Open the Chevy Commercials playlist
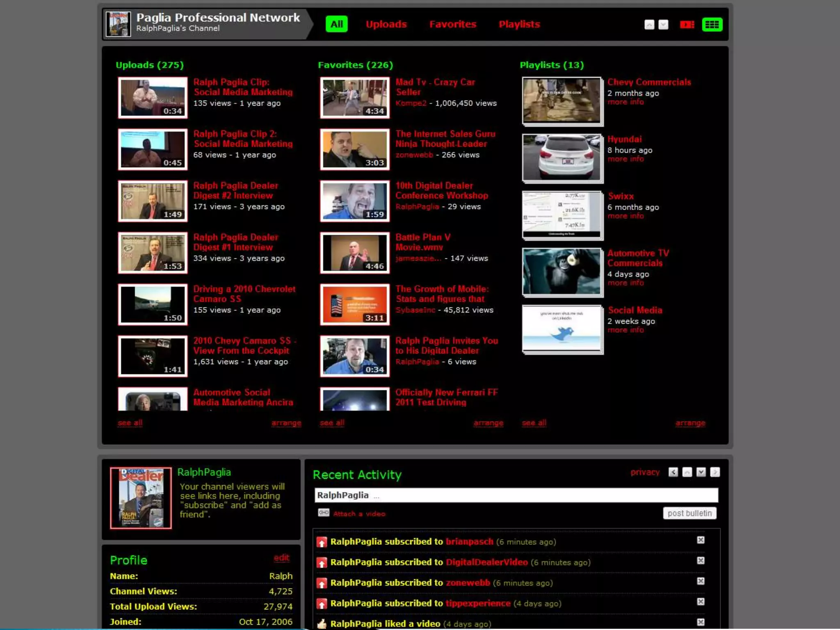 tap(649, 82)
